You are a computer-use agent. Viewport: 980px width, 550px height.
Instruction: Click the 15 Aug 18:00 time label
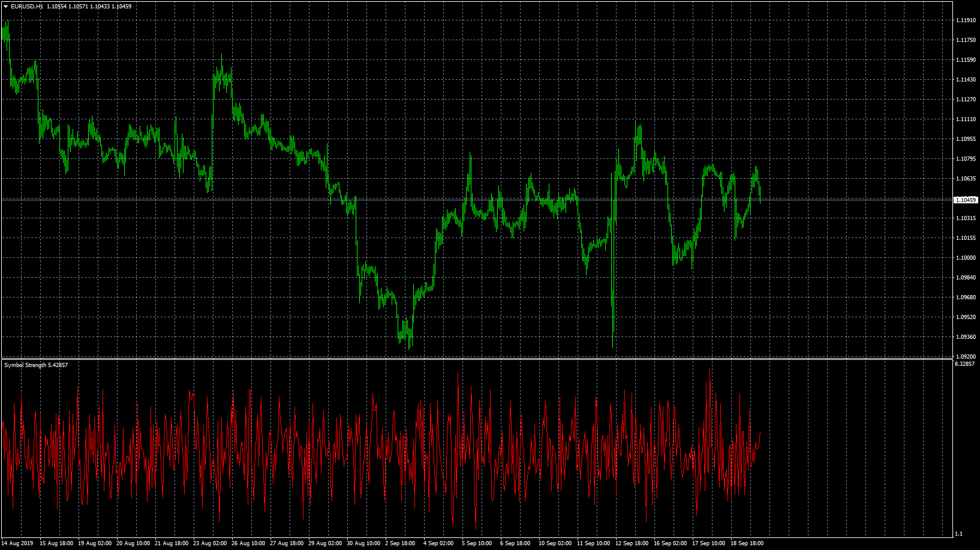56,543
